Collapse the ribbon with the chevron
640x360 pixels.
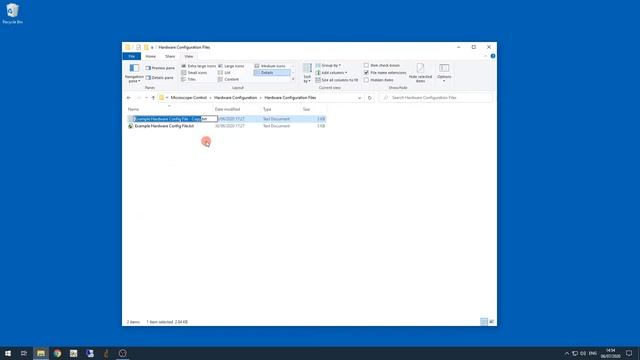click(485, 56)
